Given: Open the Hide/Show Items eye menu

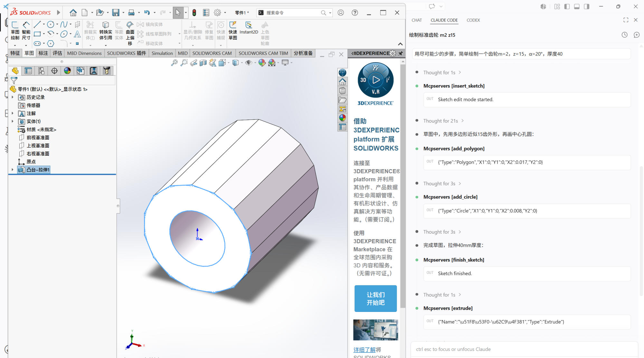Looking at the screenshot, I should click(x=249, y=63).
